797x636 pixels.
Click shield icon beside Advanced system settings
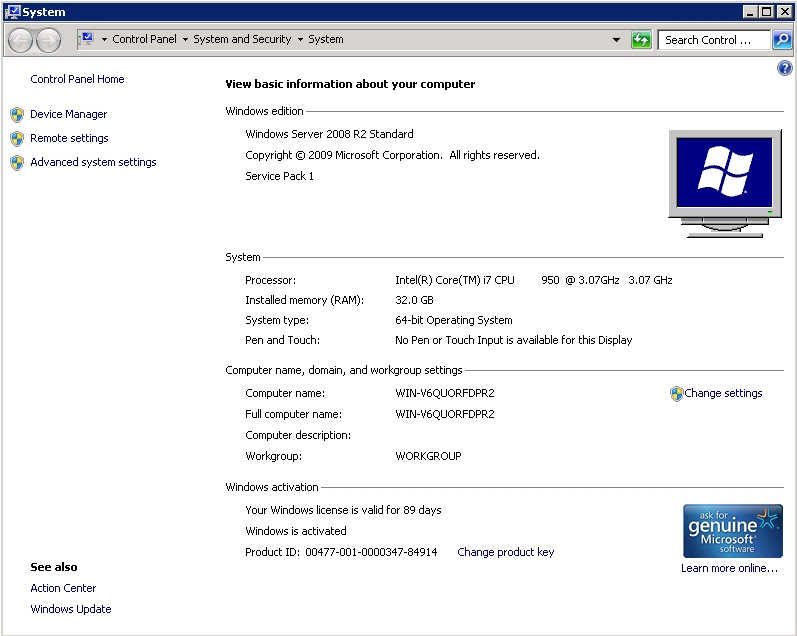point(17,162)
